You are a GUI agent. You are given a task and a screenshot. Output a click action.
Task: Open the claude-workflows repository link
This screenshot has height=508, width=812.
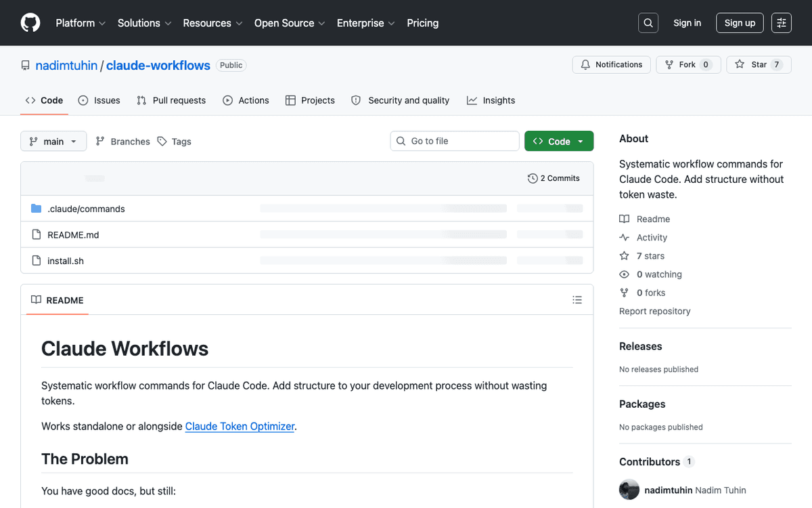[x=158, y=66]
